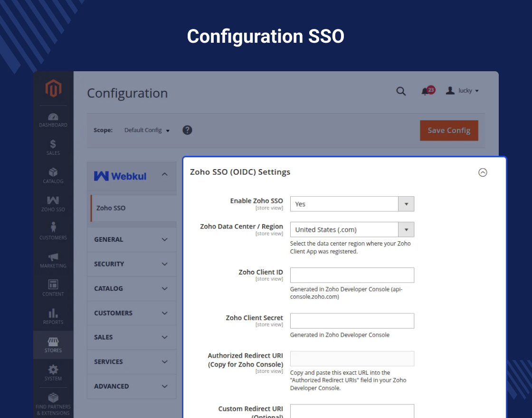The width and height of the screenshot is (532, 418).
Task: Expand the CATALOG config section
Action: coord(132,288)
